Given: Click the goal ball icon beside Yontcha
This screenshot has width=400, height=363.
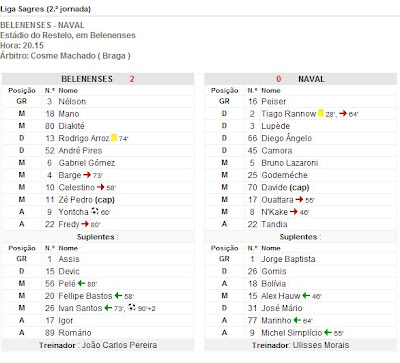Looking at the screenshot, I should [95, 211].
